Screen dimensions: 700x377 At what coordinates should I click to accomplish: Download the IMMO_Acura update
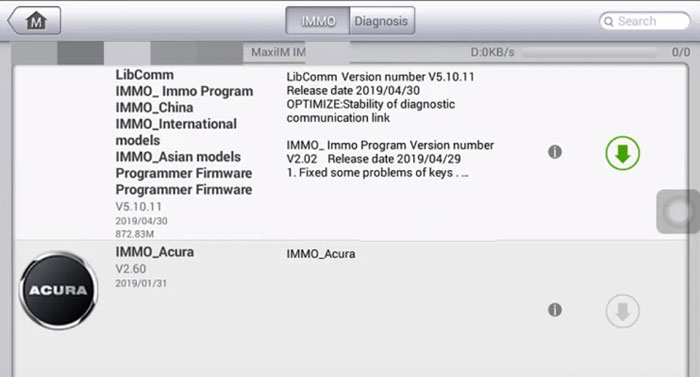622,311
